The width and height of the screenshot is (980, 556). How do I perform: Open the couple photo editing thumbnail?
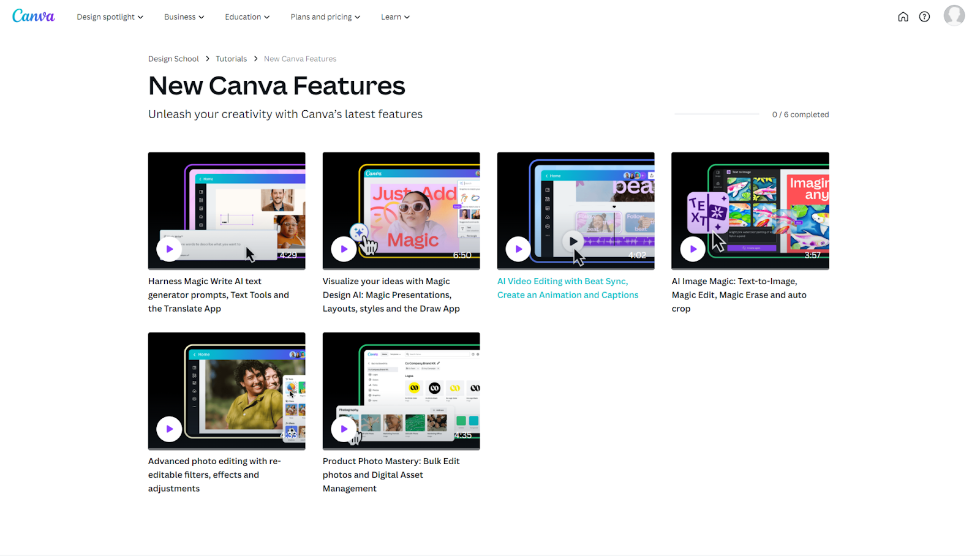point(227,391)
